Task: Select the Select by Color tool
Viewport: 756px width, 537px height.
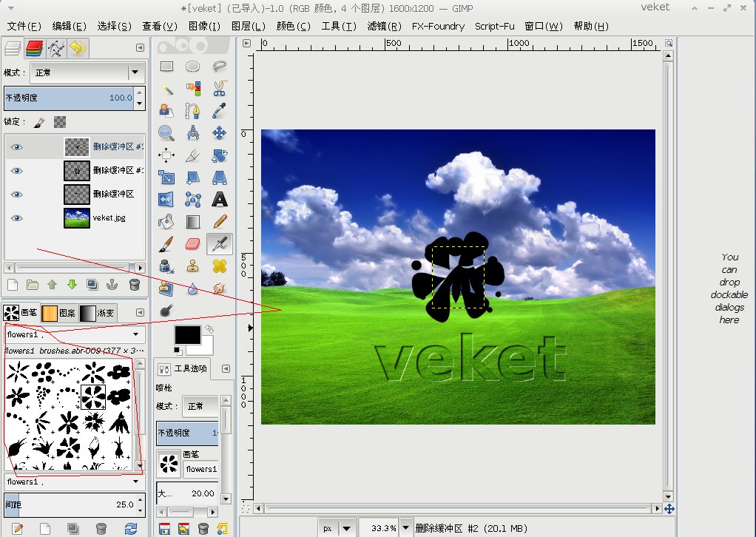Action: pos(193,88)
